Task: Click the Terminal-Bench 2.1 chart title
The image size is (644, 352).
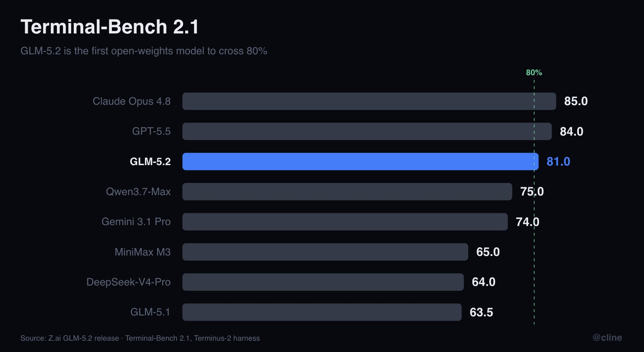Action: click(x=110, y=27)
